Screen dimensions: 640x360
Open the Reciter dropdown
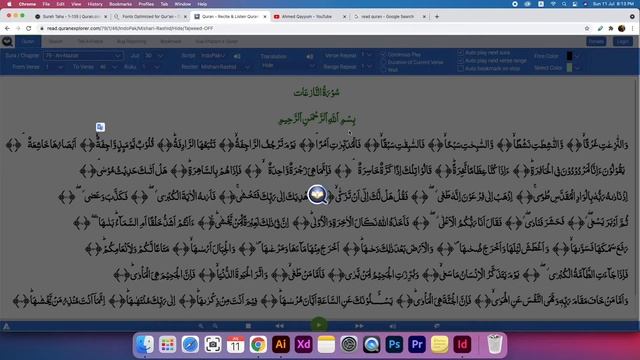pos(225,67)
